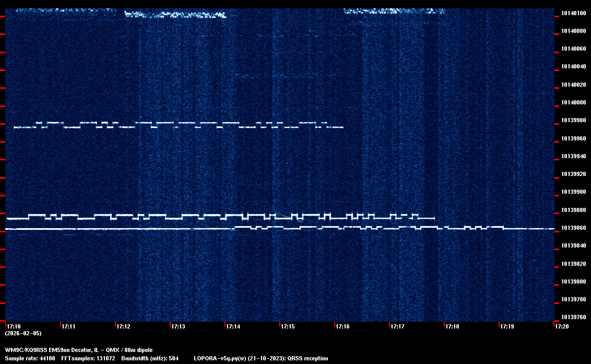Select the 10139900 frequency label
The height and width of the screenshot is (364, 591).
[x=573, y=192]
